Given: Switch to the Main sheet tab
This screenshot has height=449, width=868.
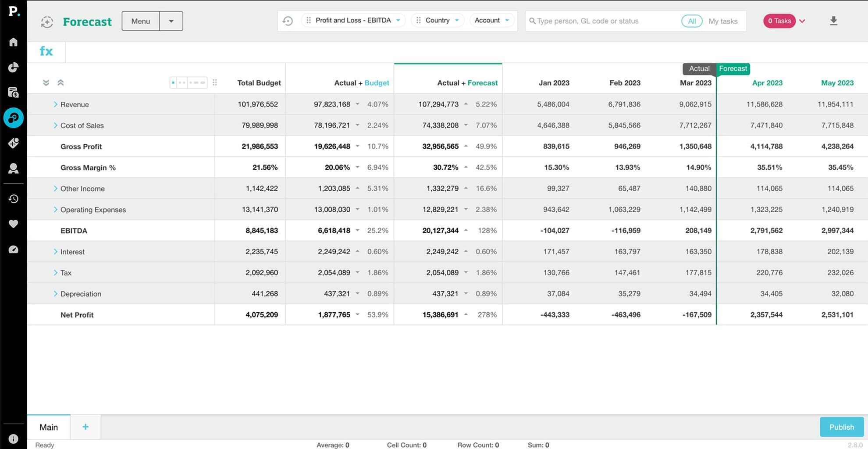Looking at the screenshot, I should tap(49, 427).
